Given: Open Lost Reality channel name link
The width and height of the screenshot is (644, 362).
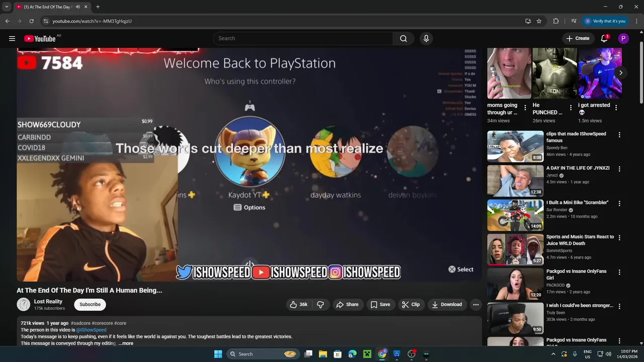Looking at the screenshot, I should pyautogui.click(x=48, y=302).
